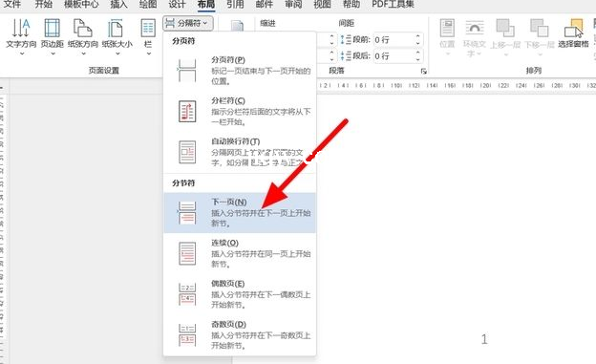Select 分栏符(C) column break option
Image resolution: width=596 pixels, height=364 pixels.
[x=240, y=111]
